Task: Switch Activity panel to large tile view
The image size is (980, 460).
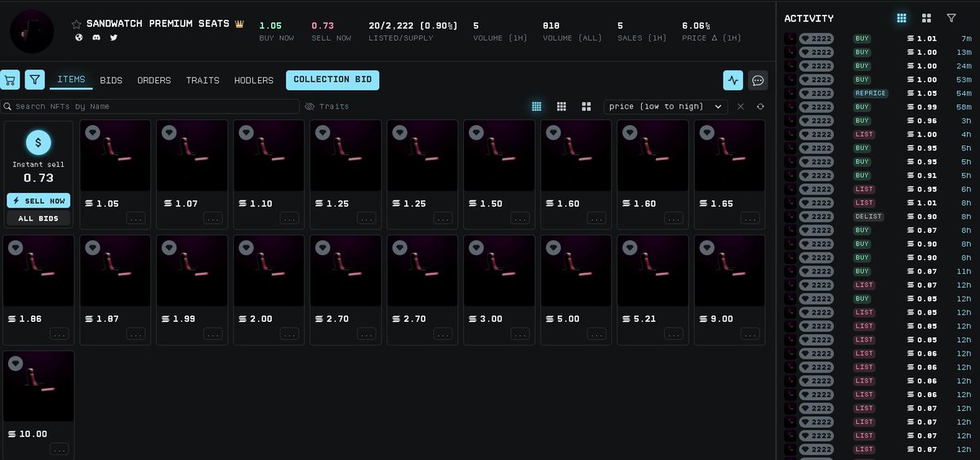Action: pyautogui.click(x=927, y=18)
